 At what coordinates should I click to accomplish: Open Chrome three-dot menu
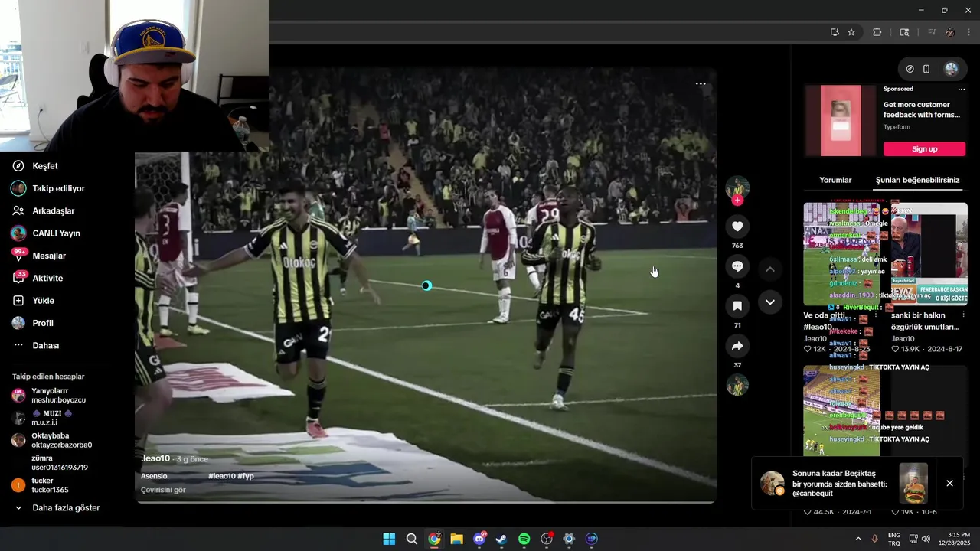click(969, 32)
